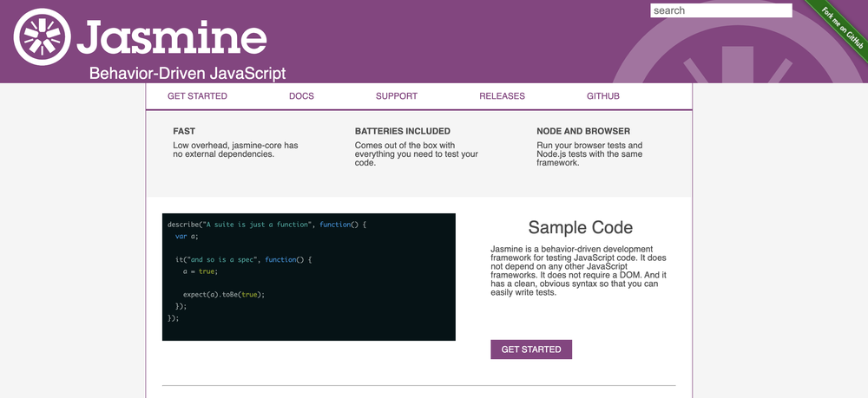Viewport: 868px width, 398px height.
Task: Click the NODE AND BROWSER heading
Action: pos(583,132)
